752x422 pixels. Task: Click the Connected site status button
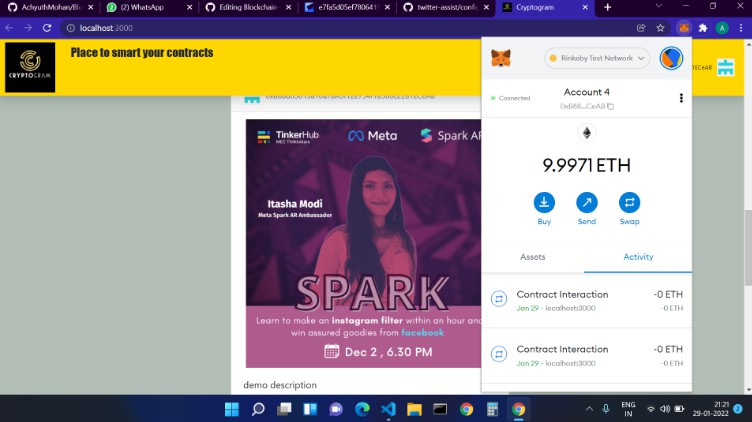coord(511,98)
